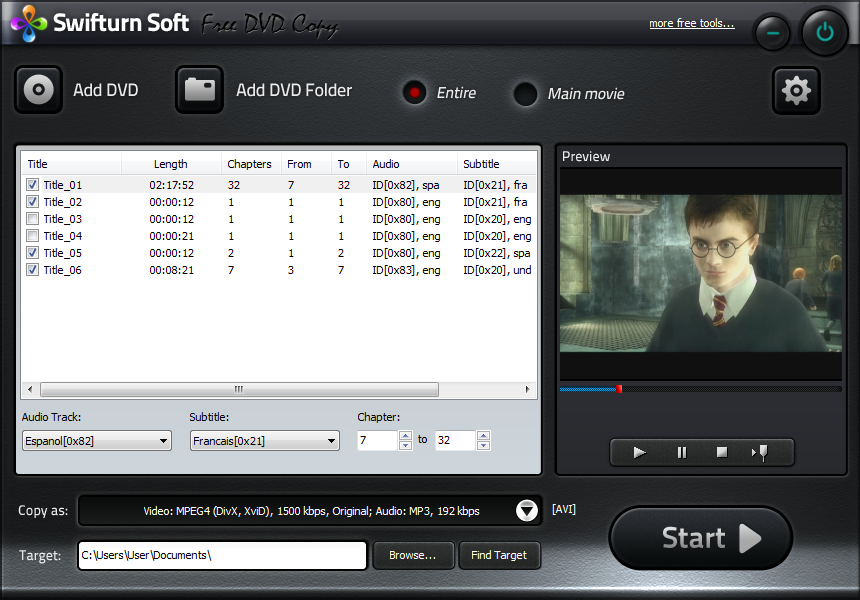860x600 pixels.
Task: Click the title list horizontal scrollbar thumb
Action: [239, 389]
